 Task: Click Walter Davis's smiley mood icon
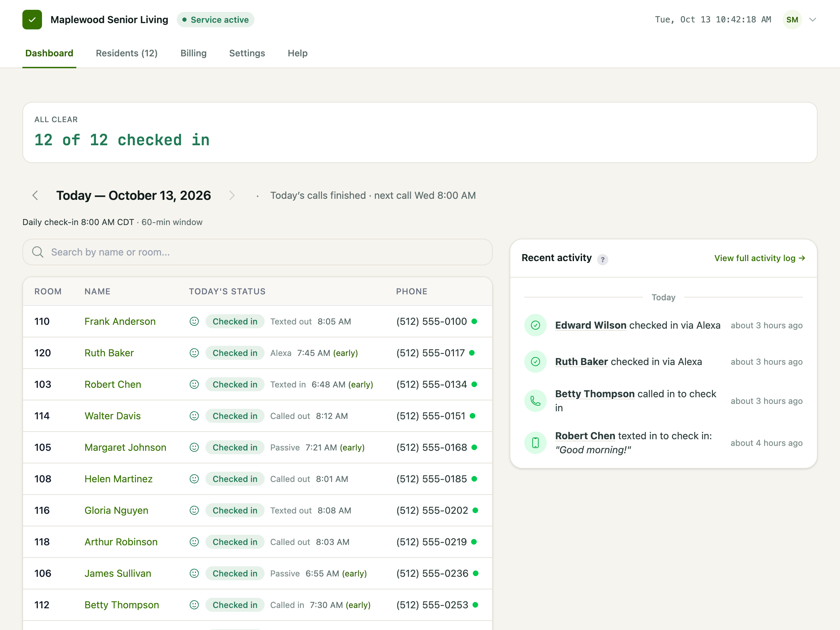coord(194,416)
